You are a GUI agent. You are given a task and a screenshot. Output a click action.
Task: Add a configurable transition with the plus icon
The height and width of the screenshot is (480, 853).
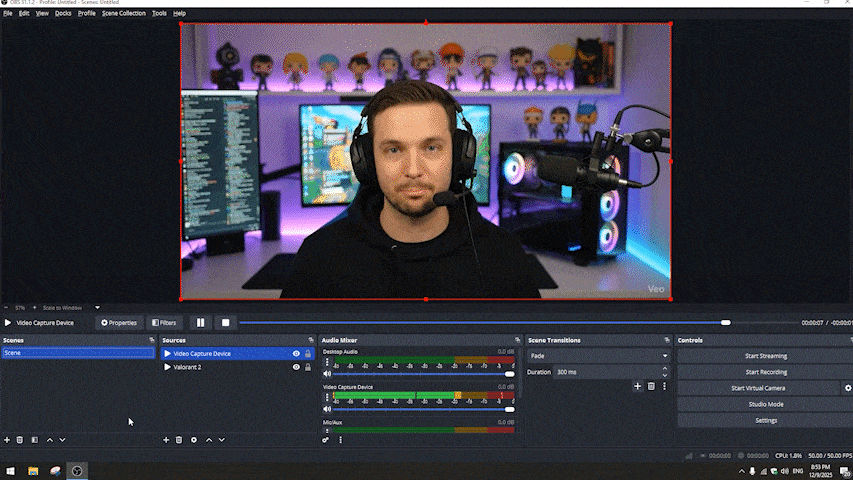click(x=638, y=386)
